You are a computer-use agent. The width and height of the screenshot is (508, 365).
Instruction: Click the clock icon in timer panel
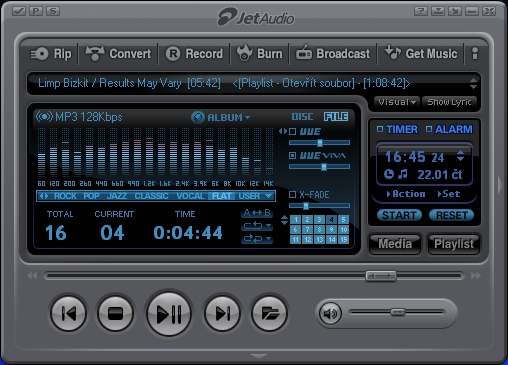point(389,174)
